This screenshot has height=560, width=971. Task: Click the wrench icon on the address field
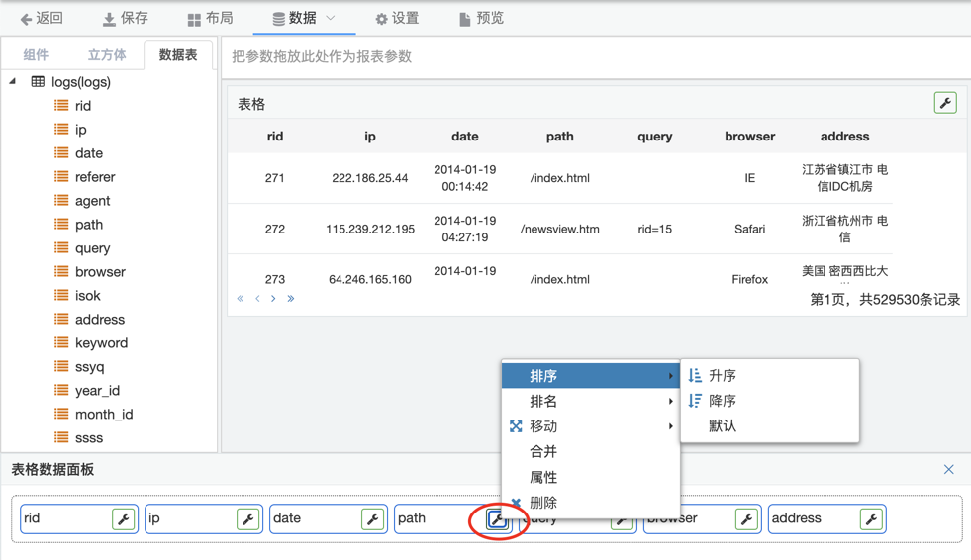pyautogui.click(x=872, y=519)
